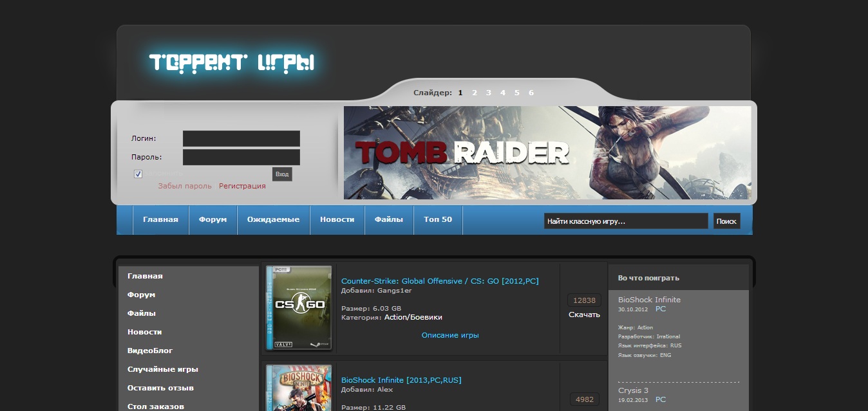Screen dimensions: 868x411
Task: Click the PC link beside 30.10.2012
Action: pyautogui.click(x=661, y=309)
